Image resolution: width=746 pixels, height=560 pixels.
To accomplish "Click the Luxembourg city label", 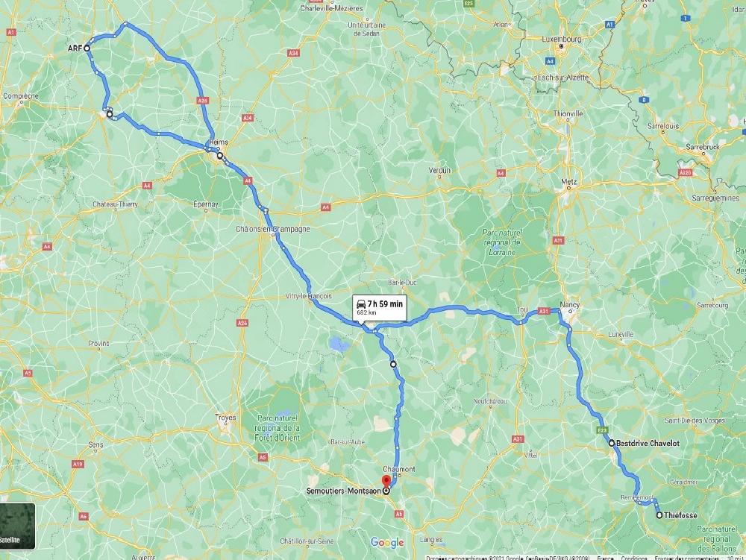I will click(x=562, y=39).
